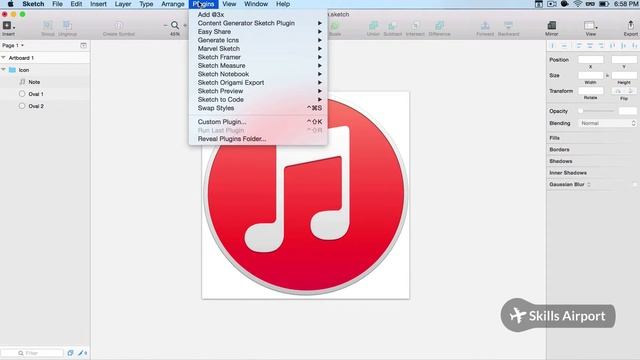Click the layer Filter search field
Screen dimensions: 640x360
[x=33, y=353]
